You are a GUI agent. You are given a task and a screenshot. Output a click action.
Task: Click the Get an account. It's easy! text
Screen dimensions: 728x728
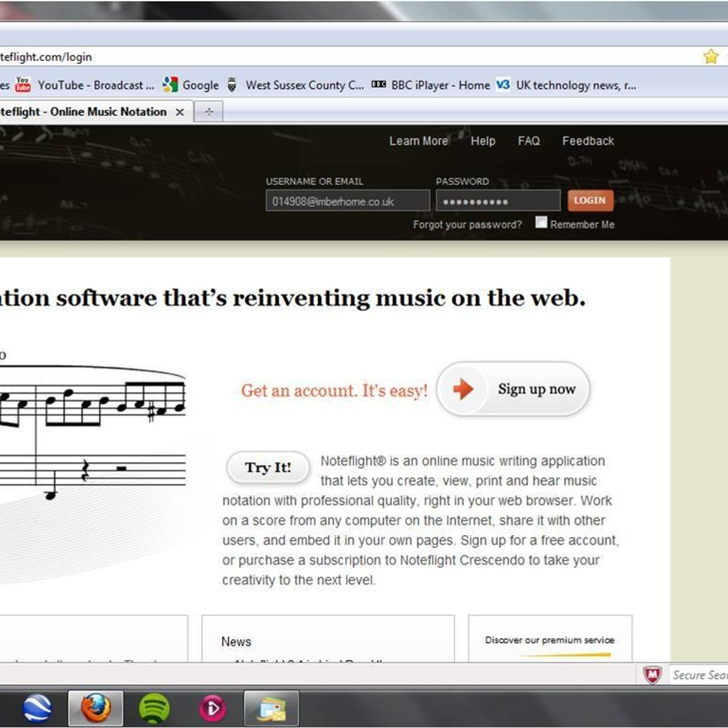(x=334, y=391)
